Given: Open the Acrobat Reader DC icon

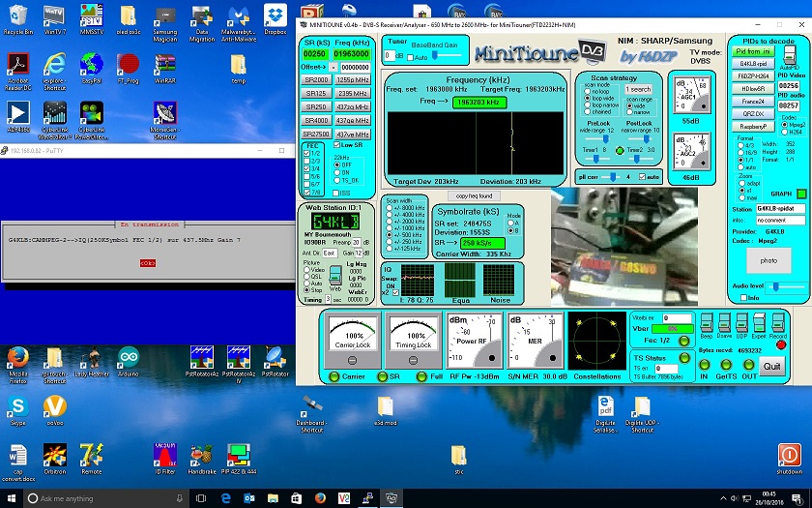Looking at the screenshot, I should pyautogui.click(x=18, y=72).
